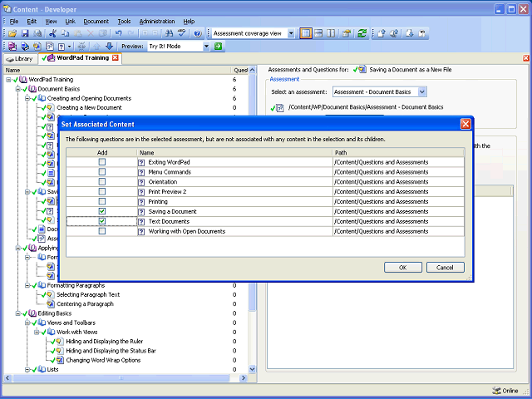Click the blue move down arrow icon

pyautogui.click(x=109, y=47)
